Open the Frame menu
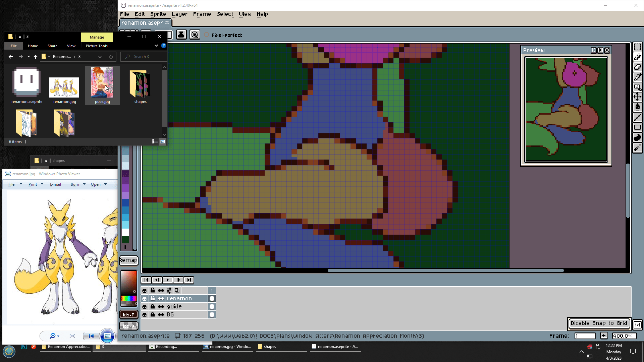This screenshot has width=644, height=362. 202,14
